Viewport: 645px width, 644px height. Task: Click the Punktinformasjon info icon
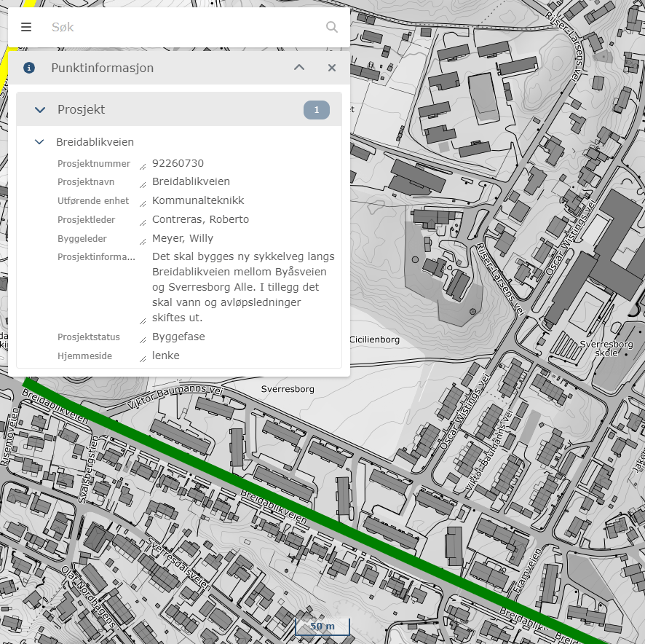(29, 68)
